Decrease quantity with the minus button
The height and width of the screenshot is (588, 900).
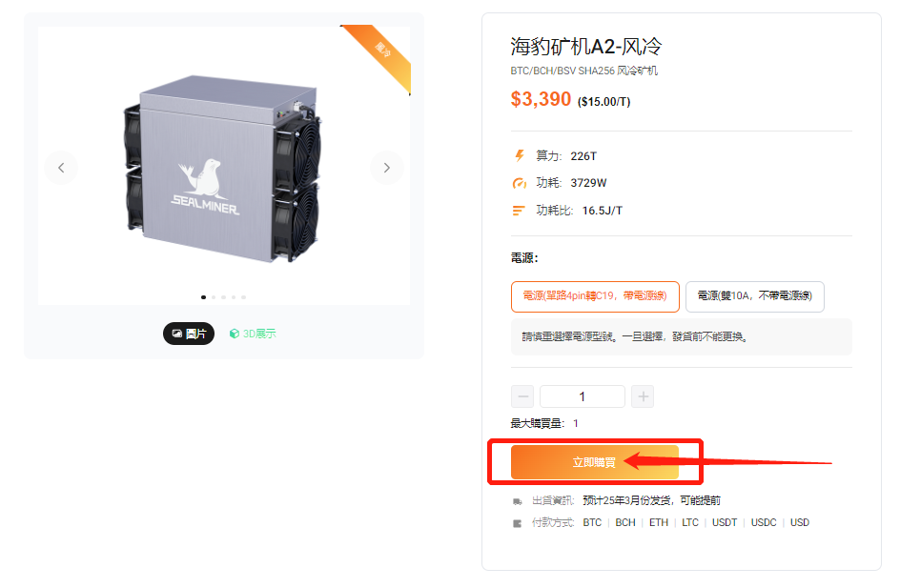pyautogui.click(x=522, y=396)
